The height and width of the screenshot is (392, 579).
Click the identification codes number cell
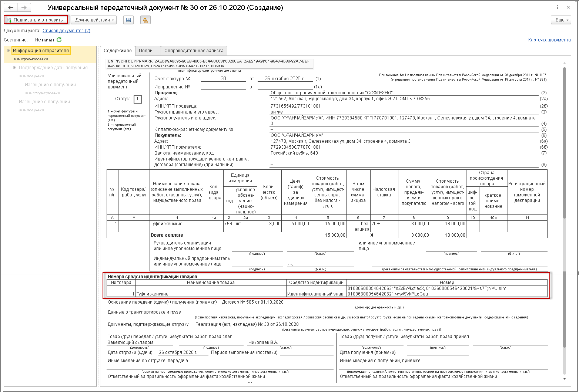pyautogui.click(x=447, y=291)
